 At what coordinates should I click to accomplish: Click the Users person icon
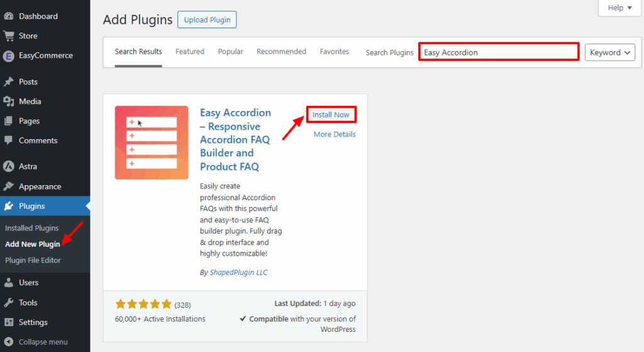(9, 283)
